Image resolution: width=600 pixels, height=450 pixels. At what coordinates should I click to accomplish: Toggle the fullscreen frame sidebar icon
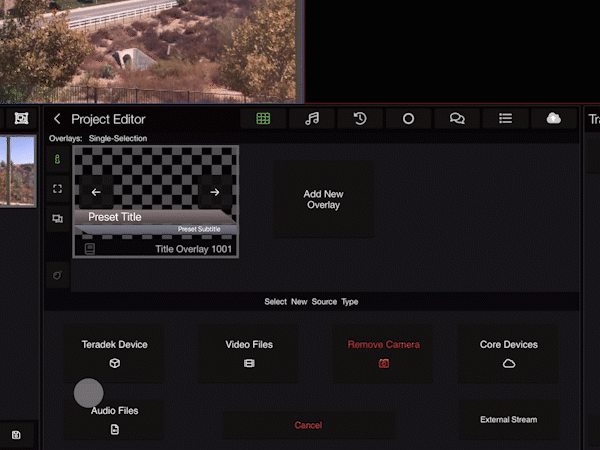point(57,188)
